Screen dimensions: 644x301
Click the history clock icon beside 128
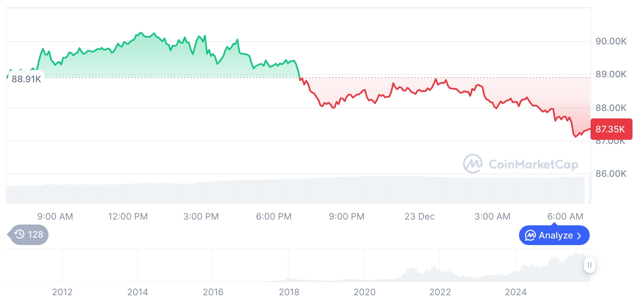click(19, 234)
